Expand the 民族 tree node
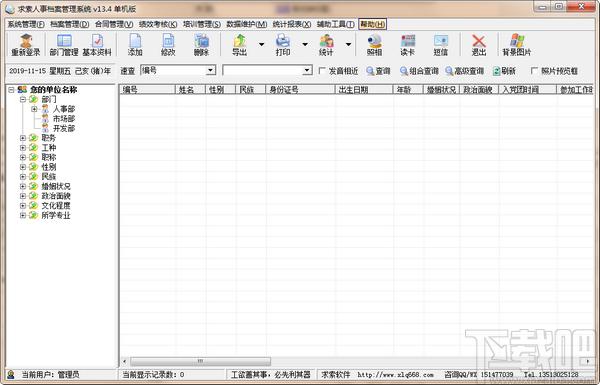This screenshot has height=385, width=600. tap(23, 177)
